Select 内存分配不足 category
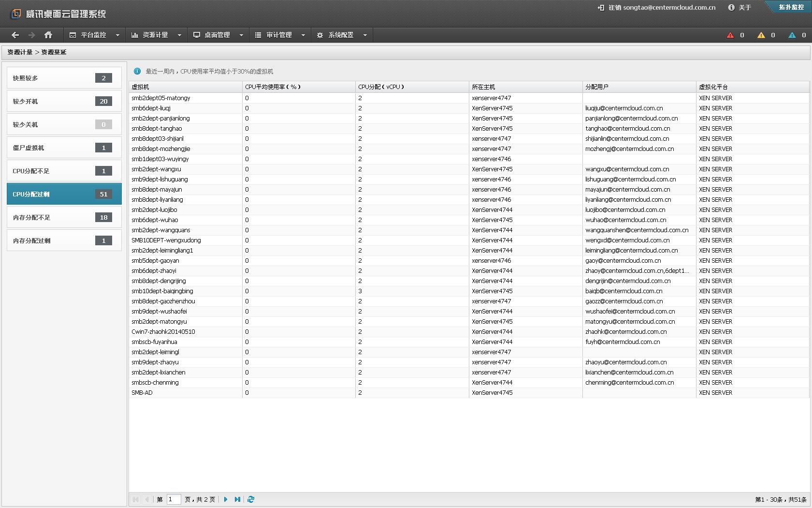 point(64,217)
